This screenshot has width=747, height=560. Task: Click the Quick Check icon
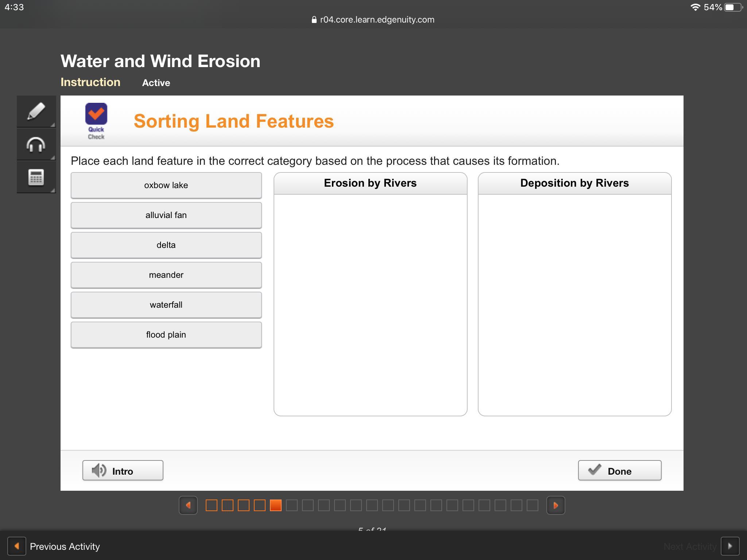(x=96, y=121)
